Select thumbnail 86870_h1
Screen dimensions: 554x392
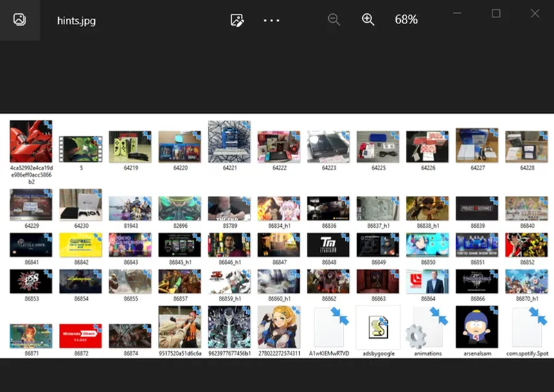[526, 281]
